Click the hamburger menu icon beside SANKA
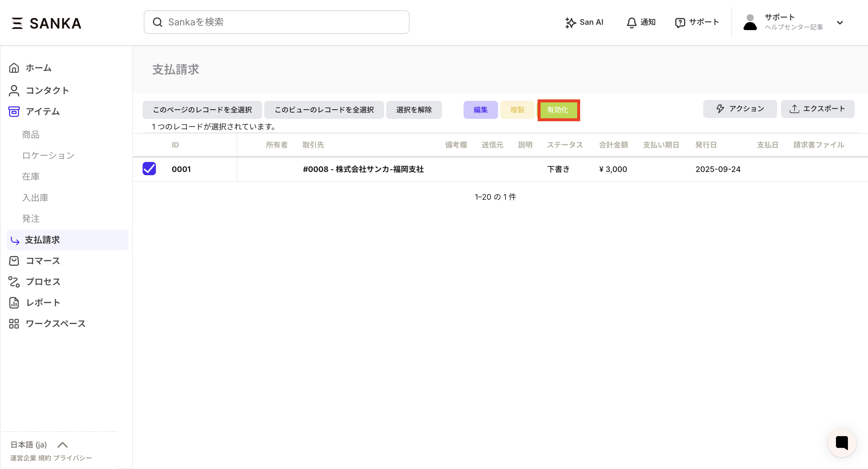This screenshot has height=469, width=868. 17,23
